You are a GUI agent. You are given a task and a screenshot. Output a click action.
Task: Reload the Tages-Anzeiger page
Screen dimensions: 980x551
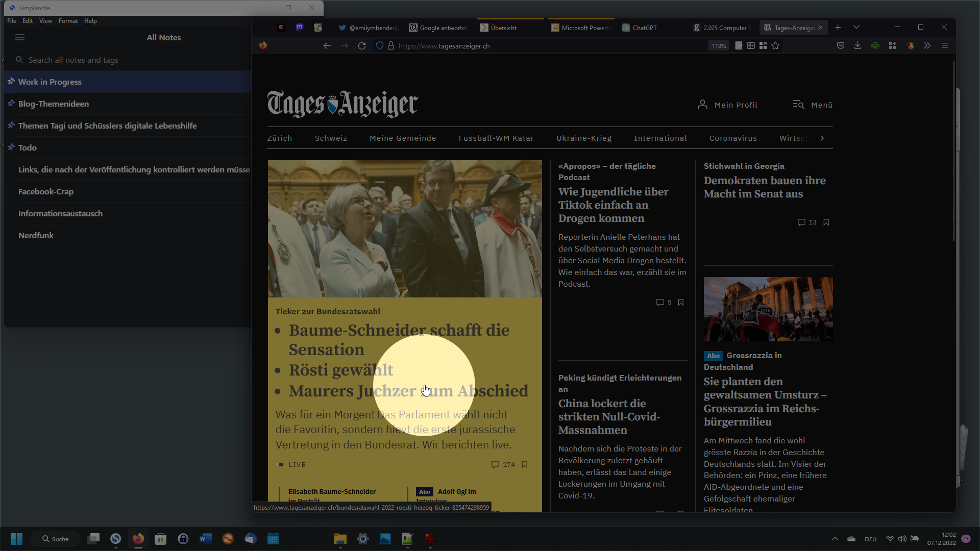coord(362,46)
